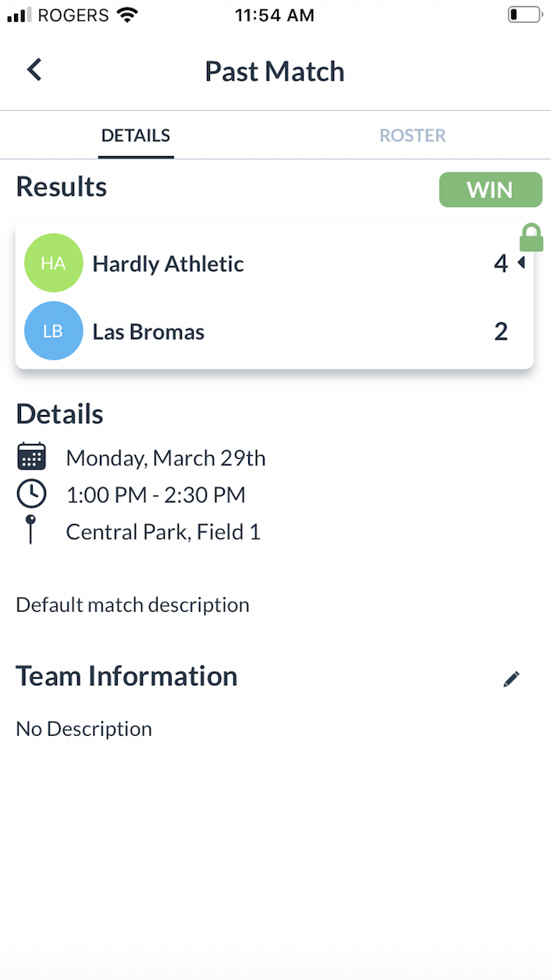
Task: Tap the HA team avatar
Action: 53,264
